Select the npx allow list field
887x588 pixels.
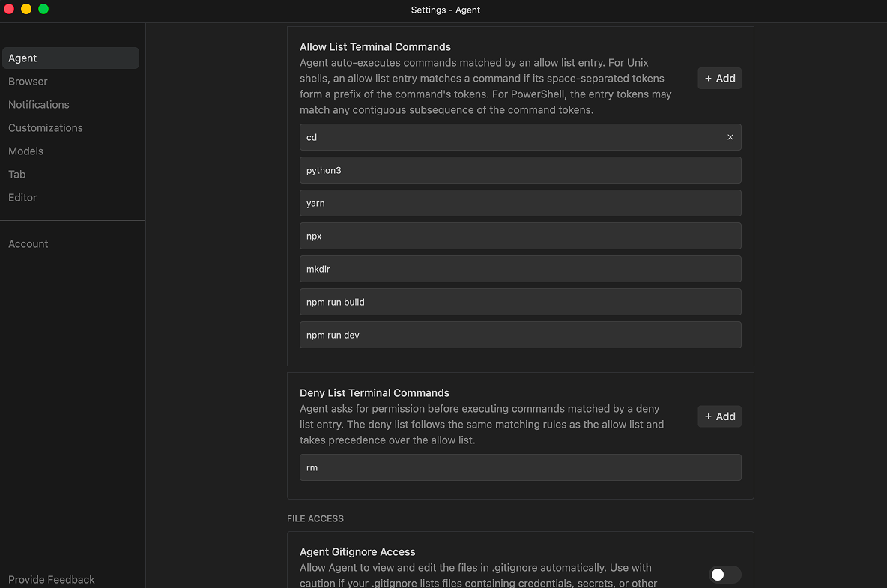point(520,236)
